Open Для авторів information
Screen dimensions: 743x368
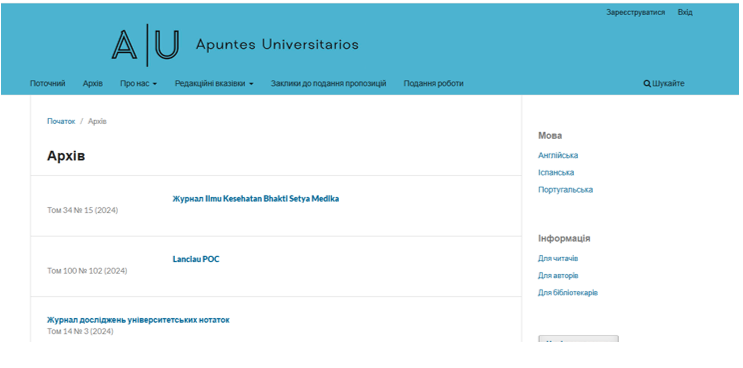point(558,276)
